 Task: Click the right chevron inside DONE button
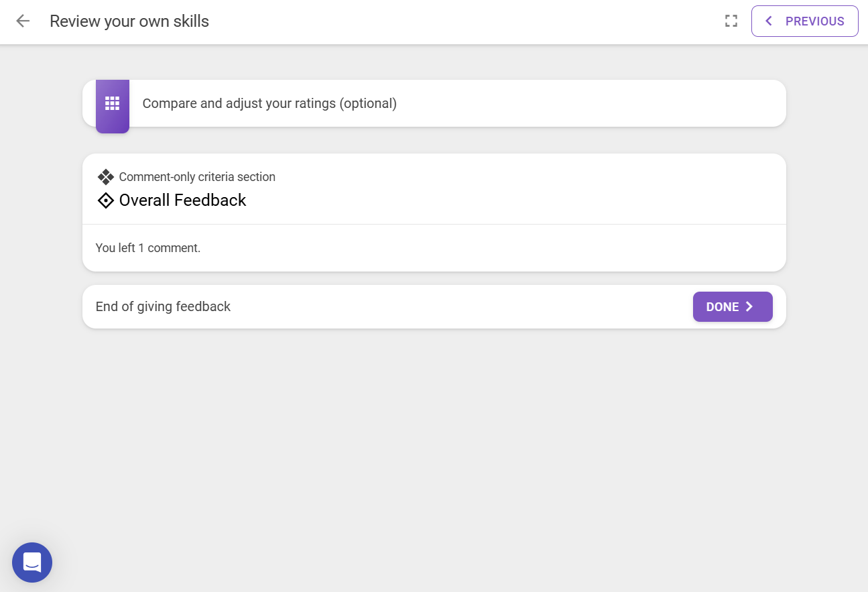coord(749,306)
